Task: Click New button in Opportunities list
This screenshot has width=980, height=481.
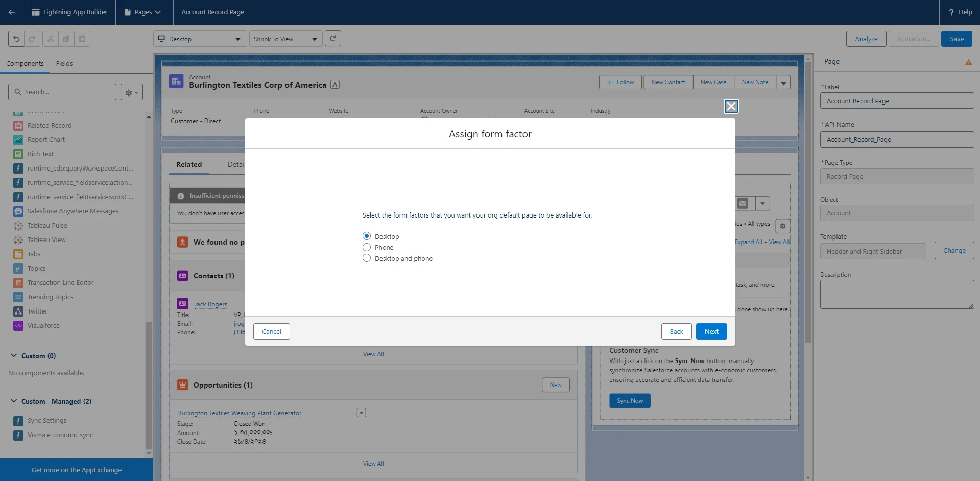Action: (556, 385)
